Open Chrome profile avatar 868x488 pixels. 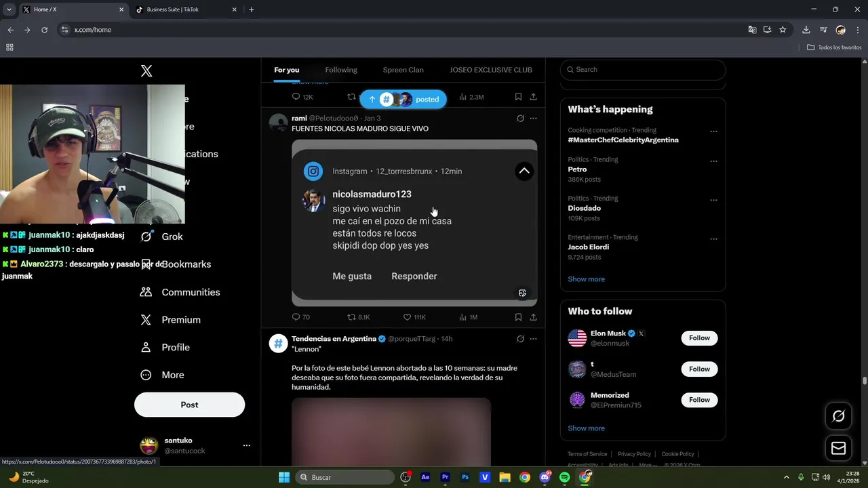pyautogui.click(x=841, y=30)
